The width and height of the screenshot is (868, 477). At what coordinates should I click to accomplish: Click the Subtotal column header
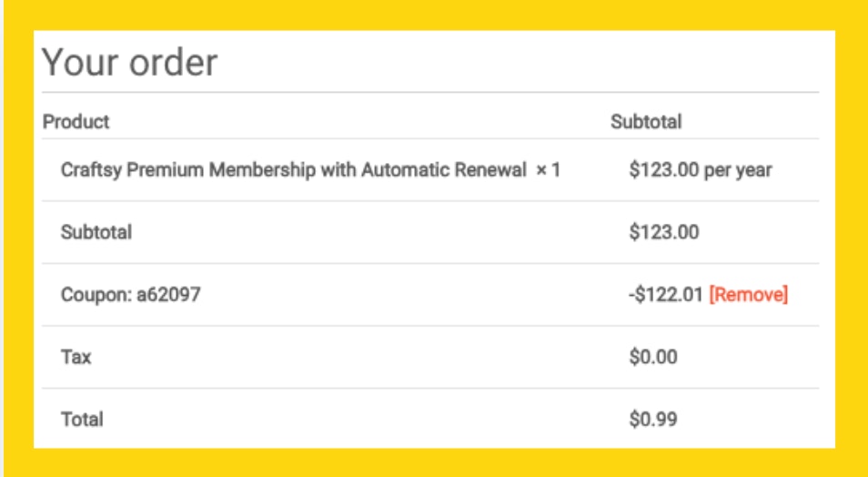pyautogui.click(x=646, y=121)
